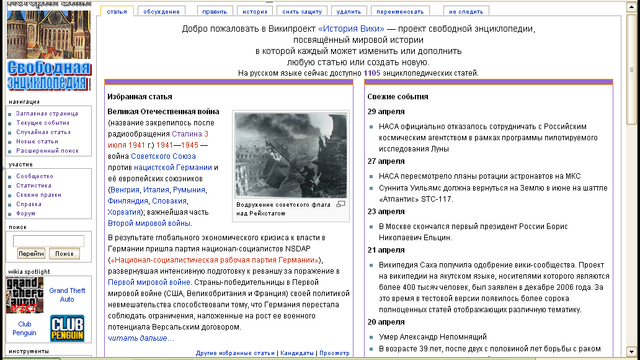Click the scrollbar up arrow
640x360 pixels.
click(x=631, y=7)
